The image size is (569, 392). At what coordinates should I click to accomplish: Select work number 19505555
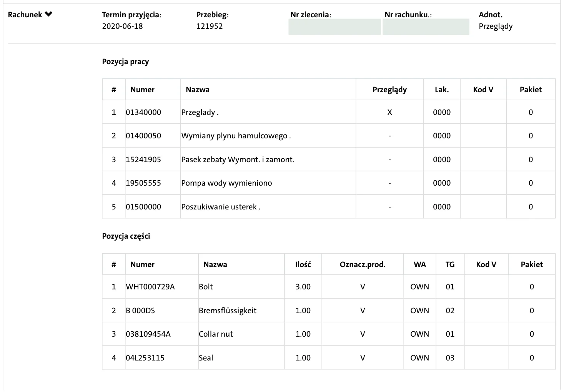143,183
